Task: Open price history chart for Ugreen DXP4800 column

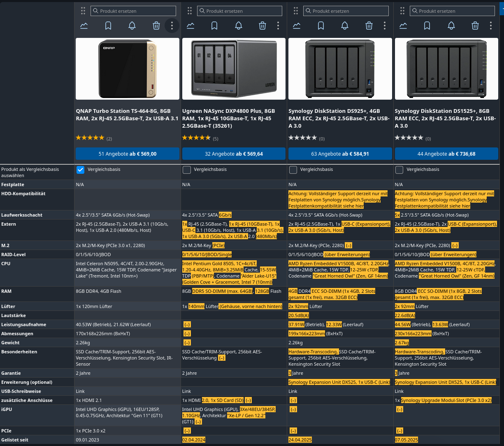Action: (190, 26)
